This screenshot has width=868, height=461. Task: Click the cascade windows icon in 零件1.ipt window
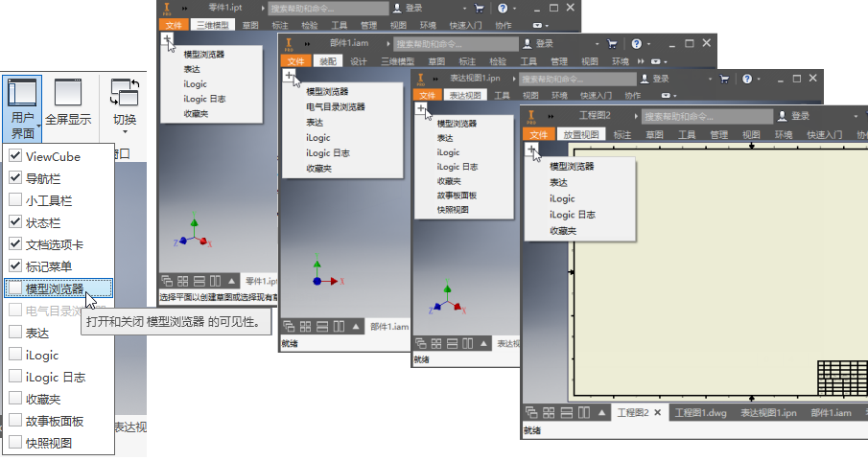tap(167, 281)
